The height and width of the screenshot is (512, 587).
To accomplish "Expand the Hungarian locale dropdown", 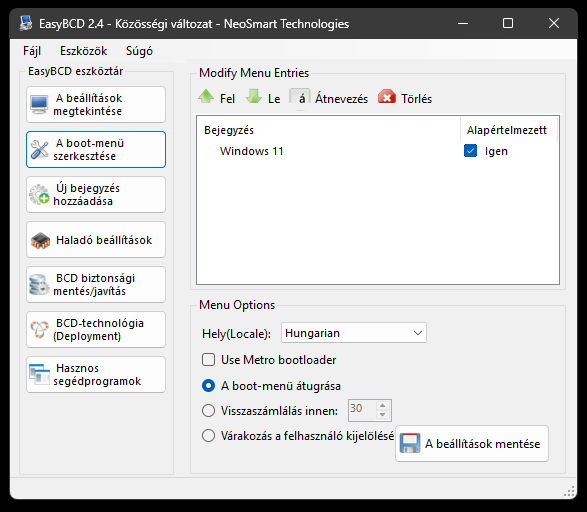I will [x=354, y=333].
